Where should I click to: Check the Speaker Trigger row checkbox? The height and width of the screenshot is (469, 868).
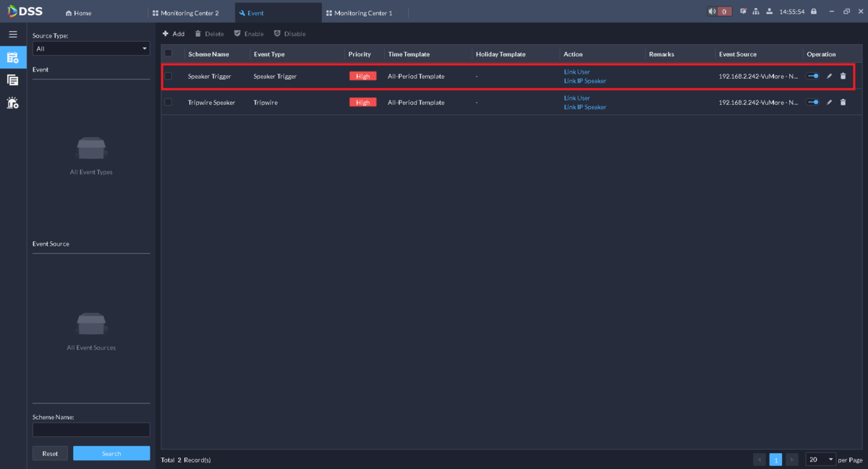169,76
